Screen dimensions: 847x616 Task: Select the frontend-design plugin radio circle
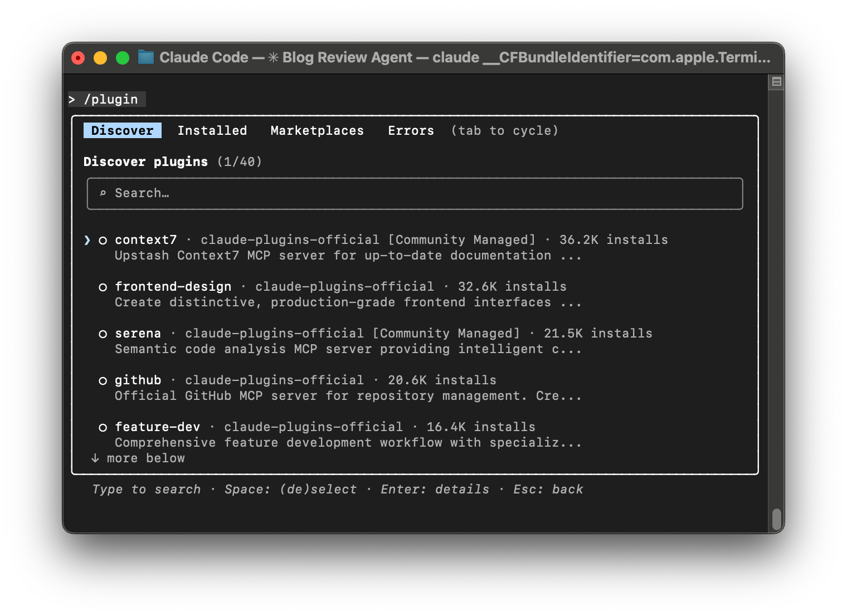(103, 286)
